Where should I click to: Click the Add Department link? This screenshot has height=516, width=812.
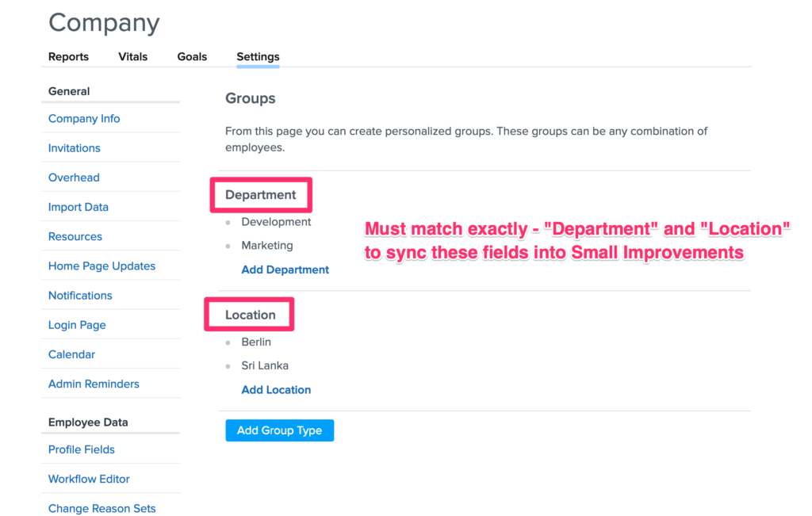285,269
